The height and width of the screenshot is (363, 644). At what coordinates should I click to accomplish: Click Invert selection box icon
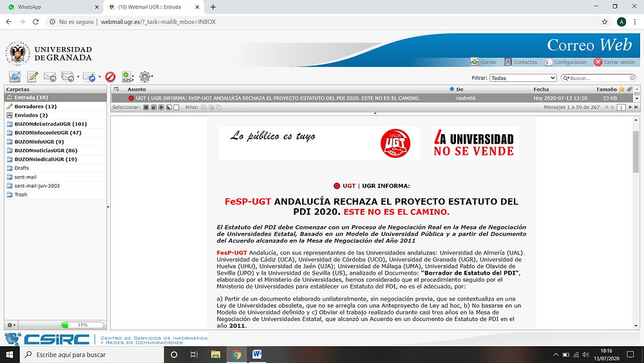169,107
